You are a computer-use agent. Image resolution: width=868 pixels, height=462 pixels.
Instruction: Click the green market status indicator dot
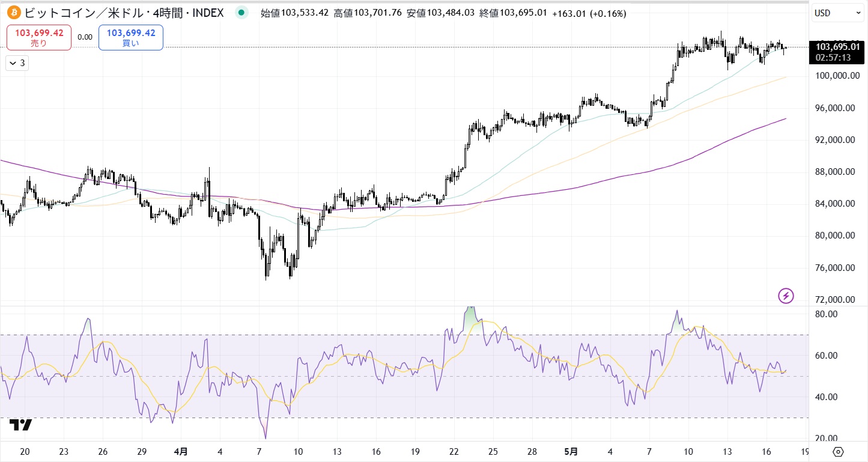(241, 13)
